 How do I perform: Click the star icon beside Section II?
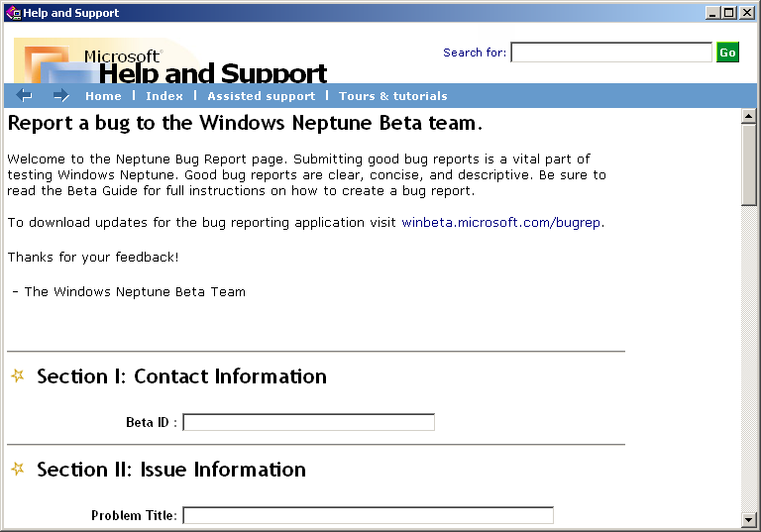point(18,469)
